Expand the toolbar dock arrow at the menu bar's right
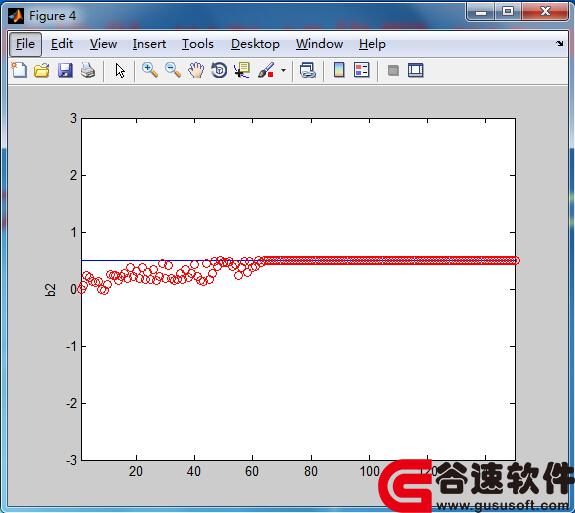The image size is (575, 513). tap(560, 44)
